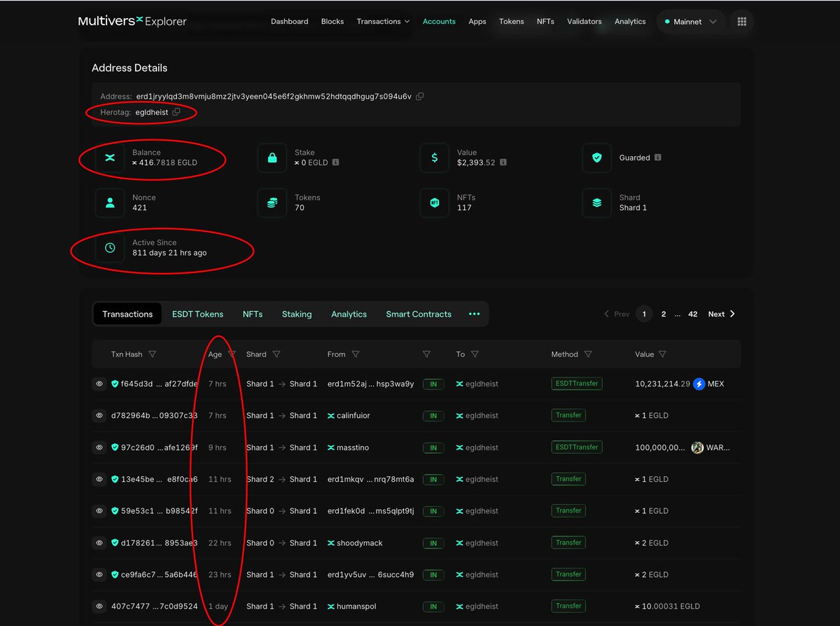Go to page 2
The height and width of the screenshot is (626, 840).
tap(664, 314)
